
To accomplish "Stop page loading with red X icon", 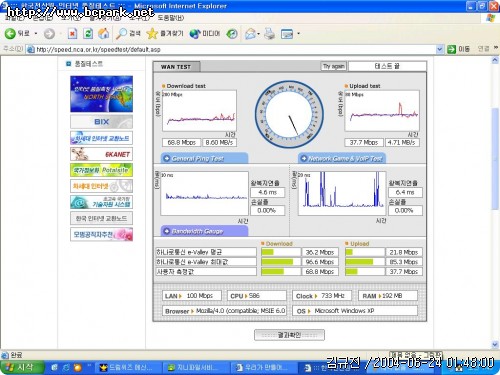I will pyautogui.click(x=72, y=33).
